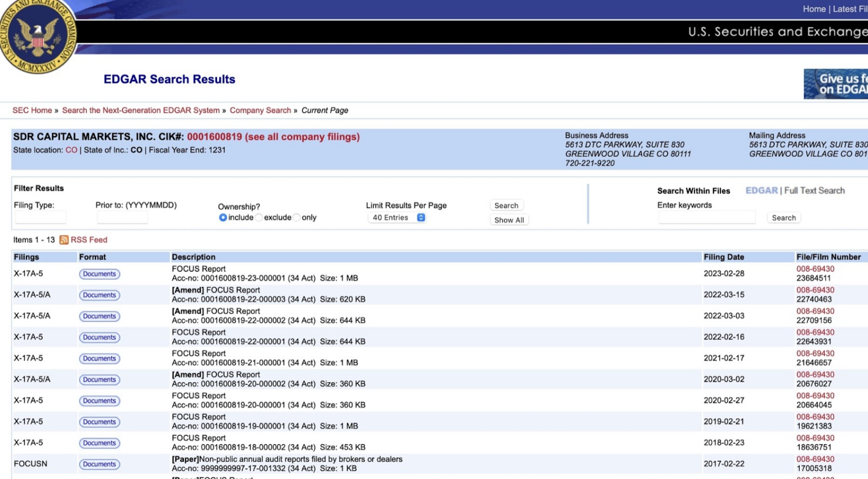Click the CO state location link
Viewport: 868px width, 479px height.
coord(71,150)
